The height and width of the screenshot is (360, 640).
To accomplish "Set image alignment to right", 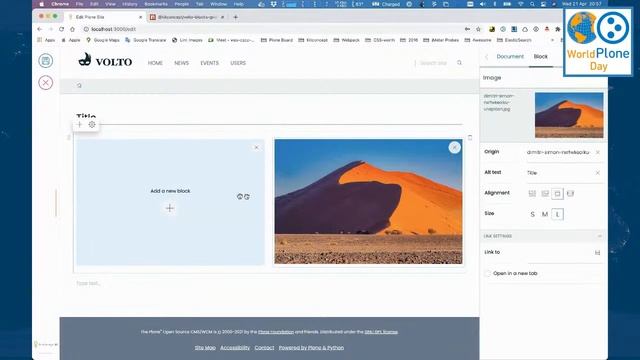I will point(545,193).
